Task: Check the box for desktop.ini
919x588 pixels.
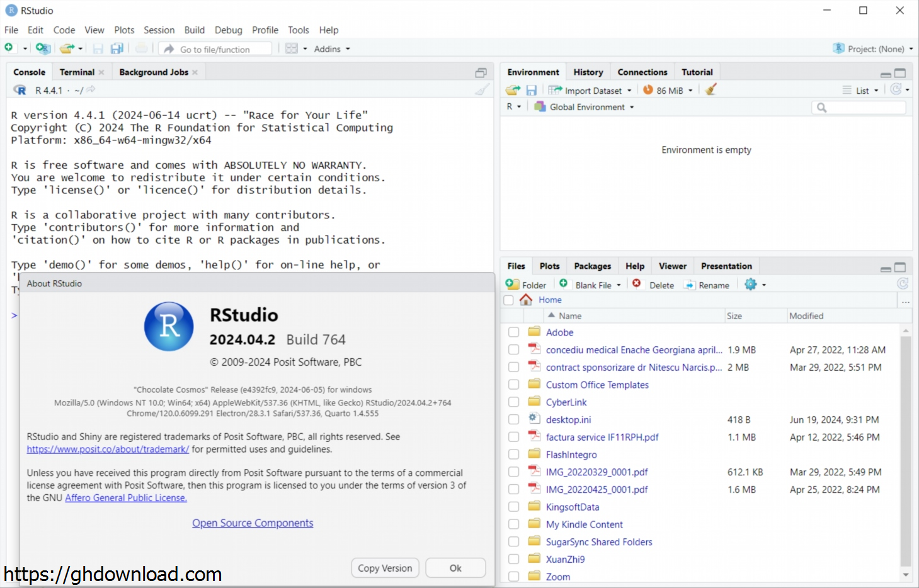Action: point(513,419)
